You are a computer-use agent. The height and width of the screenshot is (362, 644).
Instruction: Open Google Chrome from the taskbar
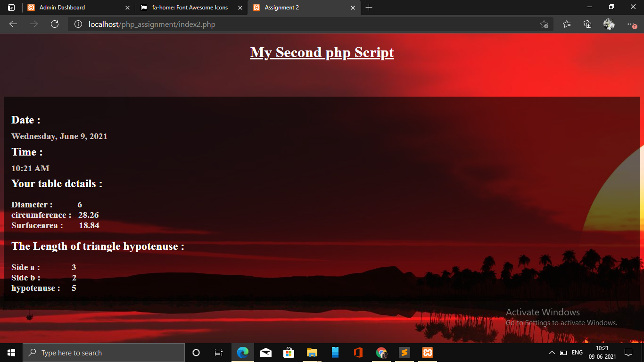(381, 353)
